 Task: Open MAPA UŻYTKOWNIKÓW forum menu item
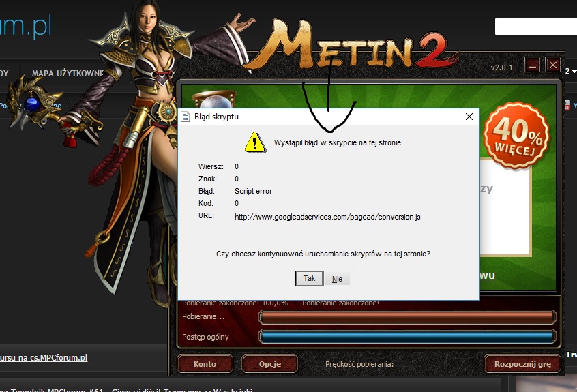[x=68, y=73]
